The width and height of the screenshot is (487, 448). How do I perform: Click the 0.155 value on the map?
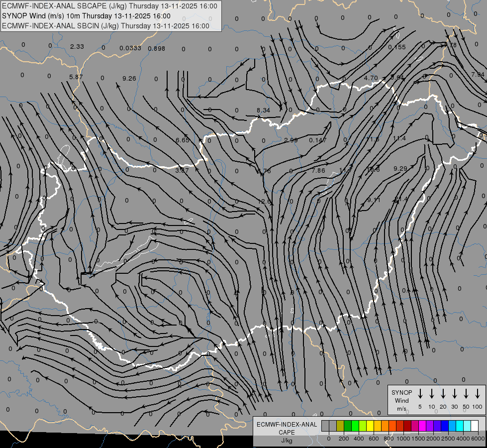coord(397,47)
